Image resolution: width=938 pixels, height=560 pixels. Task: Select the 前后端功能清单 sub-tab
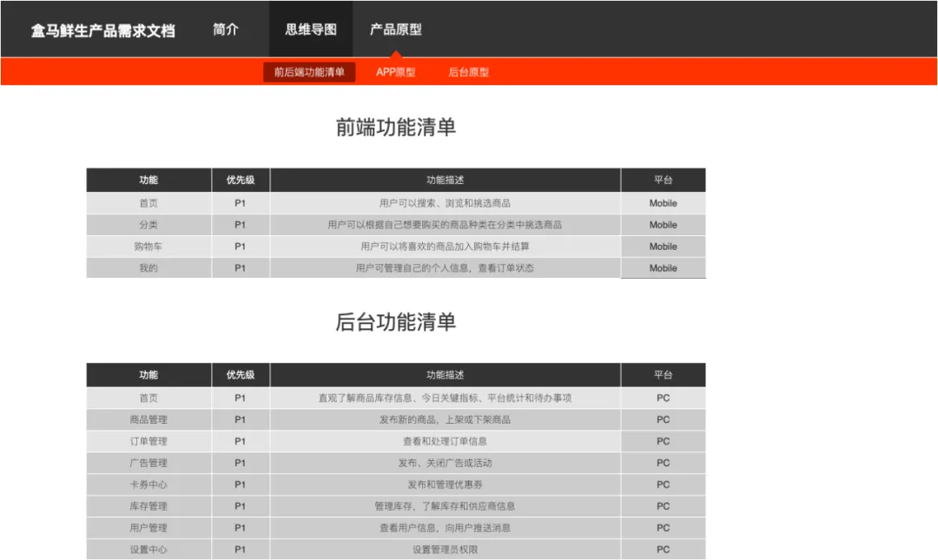[x=309, y=72]
